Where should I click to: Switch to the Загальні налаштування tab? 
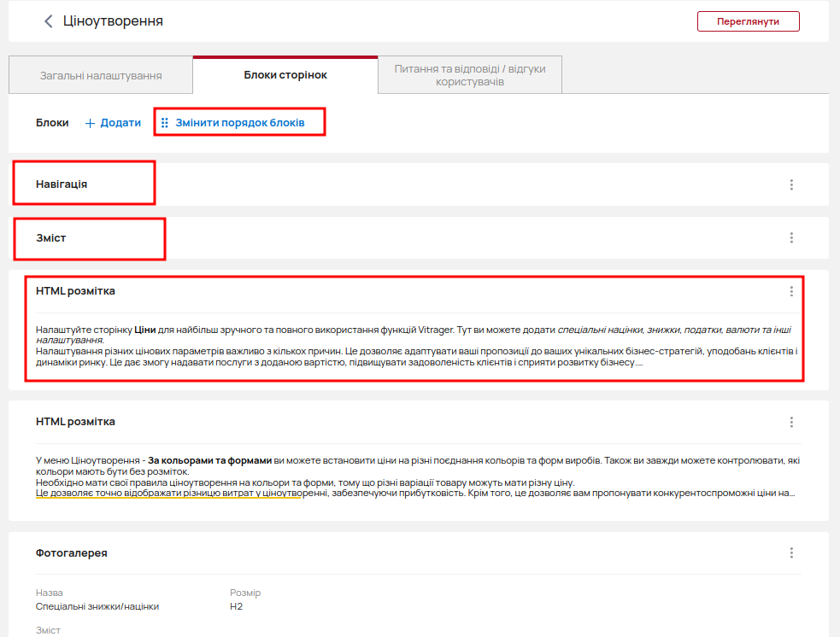pyautogui.click(x=101, y=75)
